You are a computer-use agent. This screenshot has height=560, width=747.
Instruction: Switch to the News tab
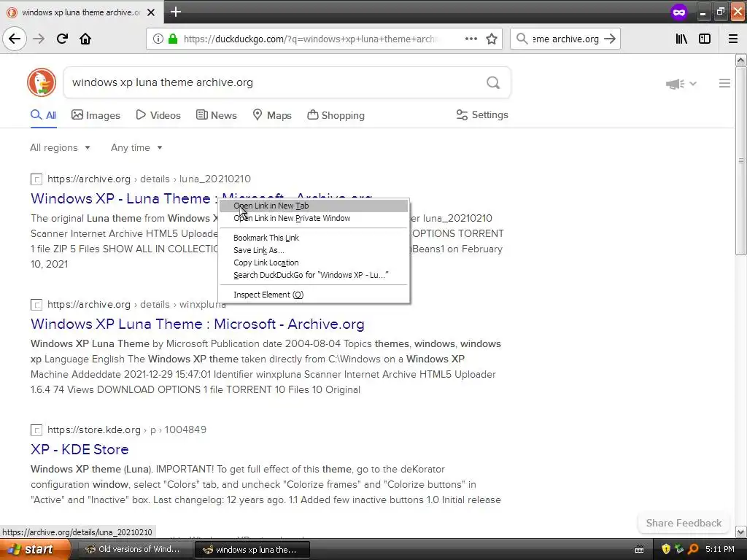tap(217, 115)
